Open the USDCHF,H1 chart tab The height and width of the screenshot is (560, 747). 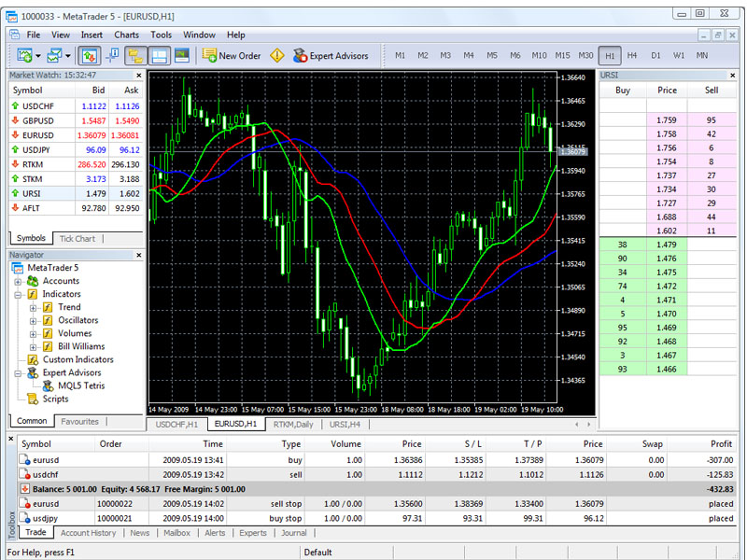coord(176,425)
